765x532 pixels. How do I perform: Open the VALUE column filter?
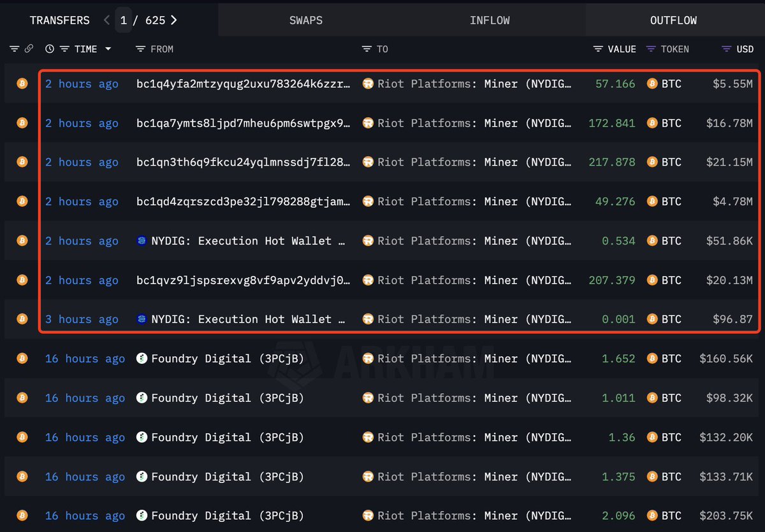point(598,49)
